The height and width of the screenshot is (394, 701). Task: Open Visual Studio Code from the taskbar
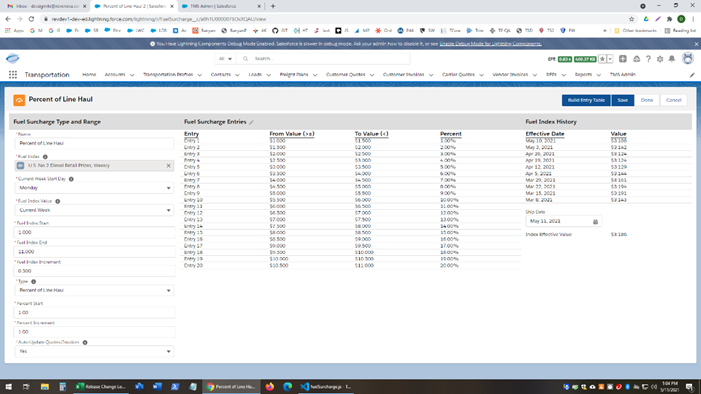coord(326,387)
